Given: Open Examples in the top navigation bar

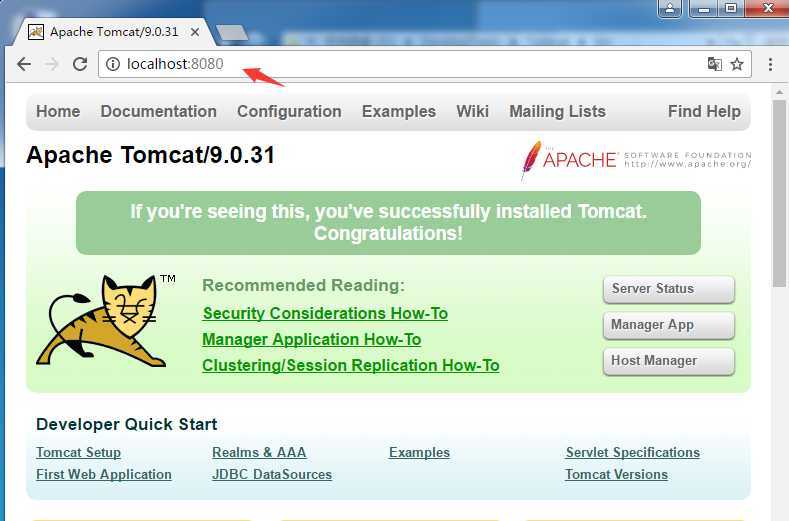Looking at the screenshot, I should 399,111.
